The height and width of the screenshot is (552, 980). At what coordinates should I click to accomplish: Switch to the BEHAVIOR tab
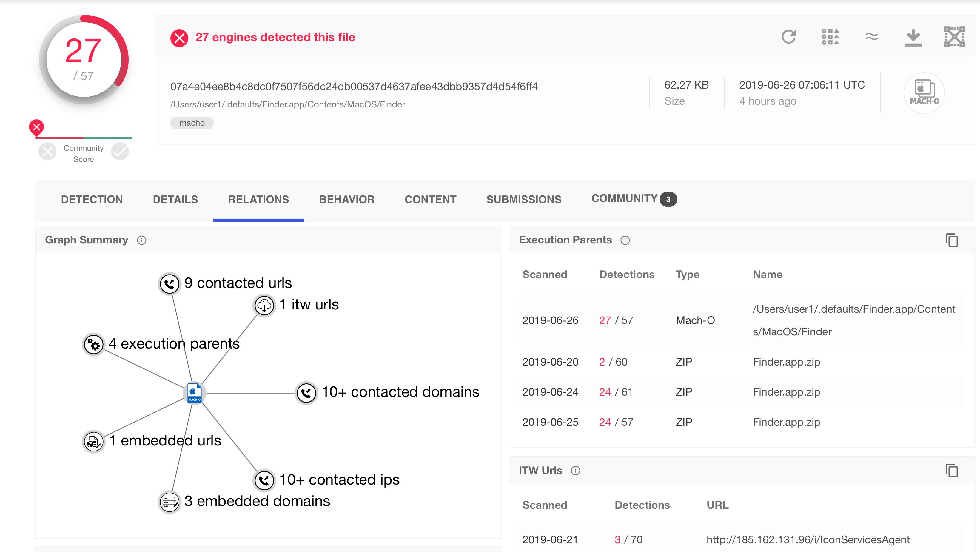(347, 199)
